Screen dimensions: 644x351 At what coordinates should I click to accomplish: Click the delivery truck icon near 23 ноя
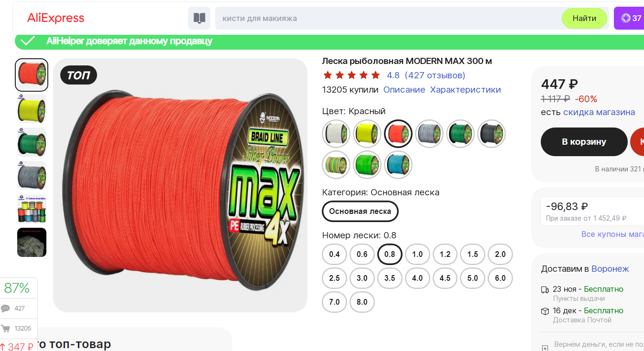click(x=545, y=289)
